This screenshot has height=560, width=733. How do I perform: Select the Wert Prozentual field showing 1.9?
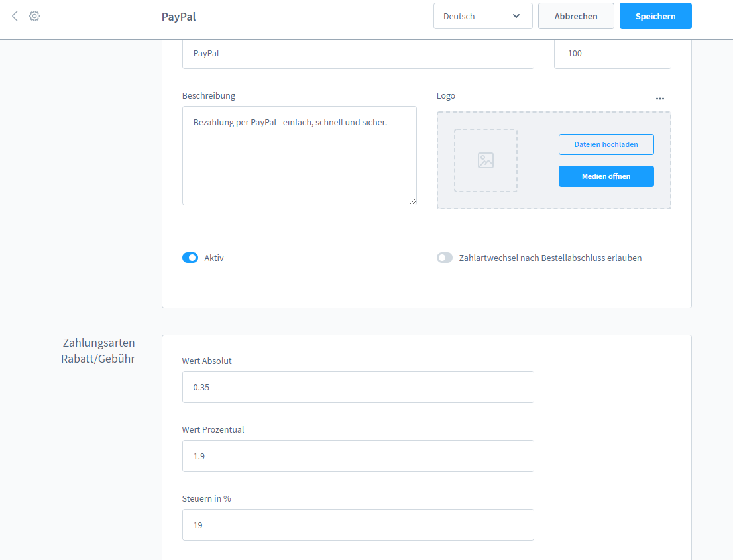tap(358, 456)
